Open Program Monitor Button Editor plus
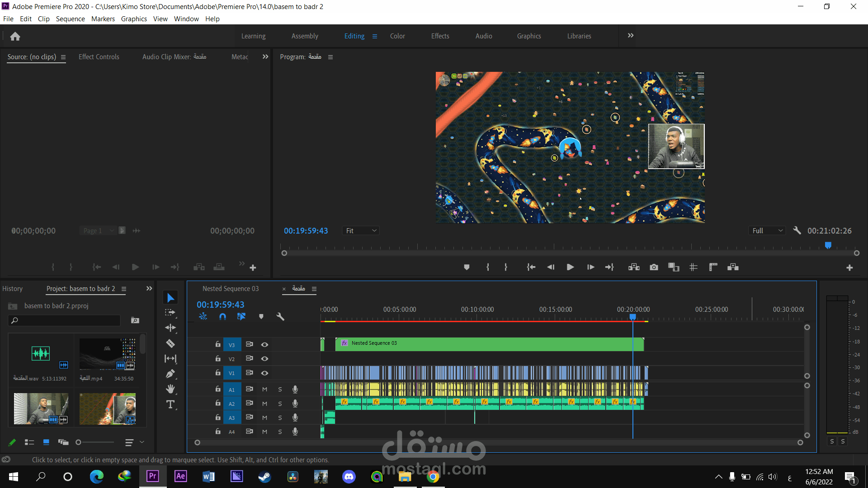 coord(849,268)
